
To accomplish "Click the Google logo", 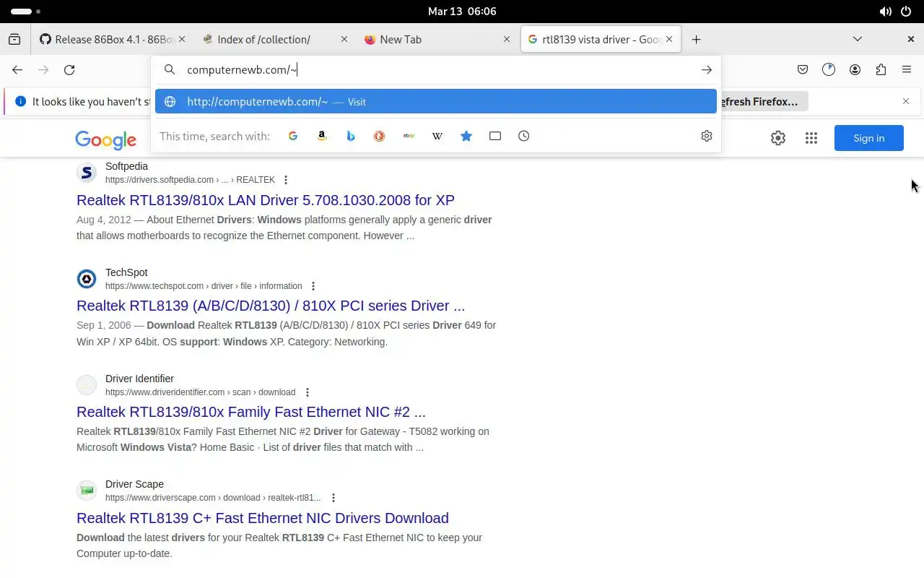I will pos(105,139).
